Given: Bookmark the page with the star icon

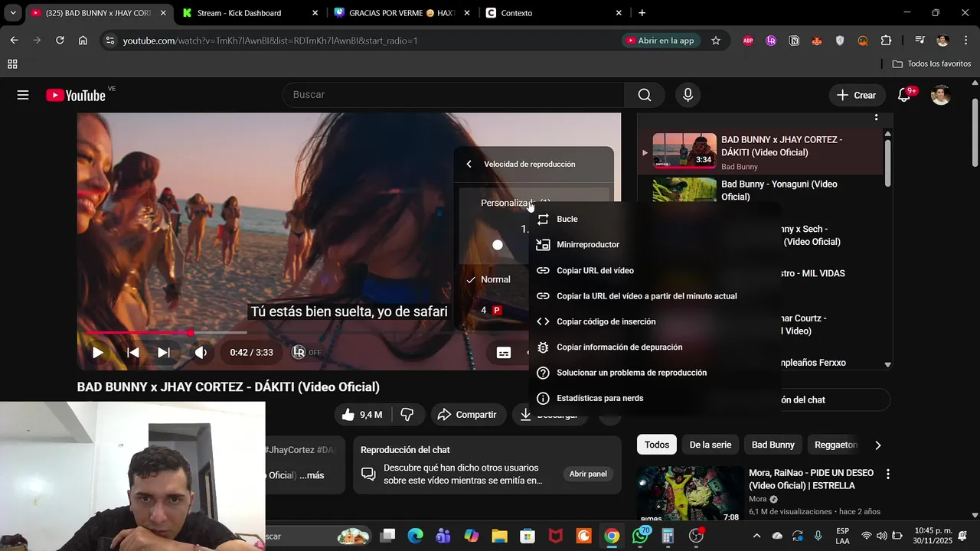Looking at the screenshot, I should [716, 41].
